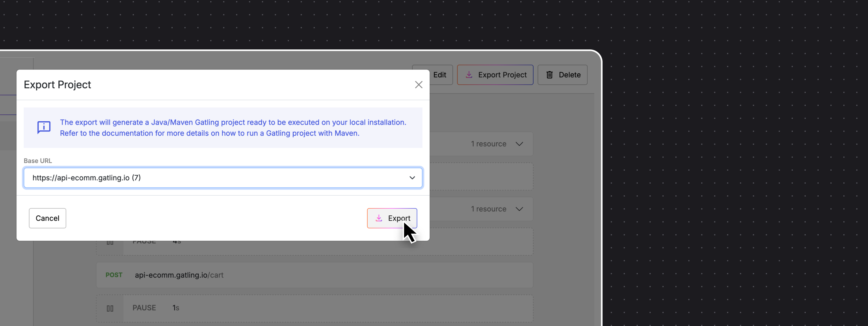Screen dimensions: 868x326
Task: Expand the second 1 resource chevron
Action: coord(519,209)
